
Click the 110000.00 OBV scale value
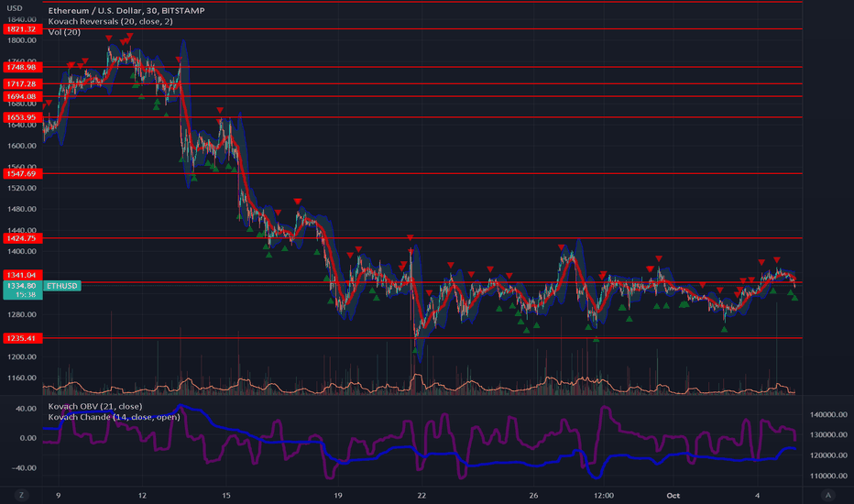coord(828,476)
